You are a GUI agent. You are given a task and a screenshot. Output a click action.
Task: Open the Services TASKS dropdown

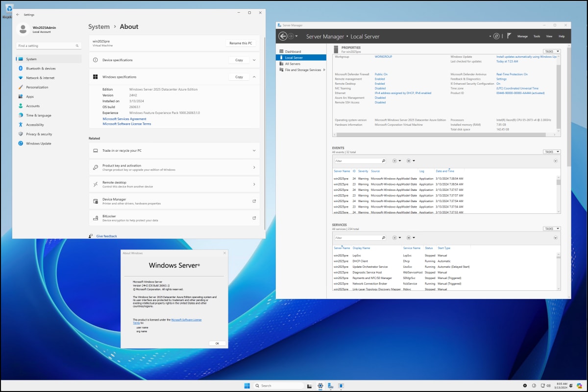[x=552, y=229]
